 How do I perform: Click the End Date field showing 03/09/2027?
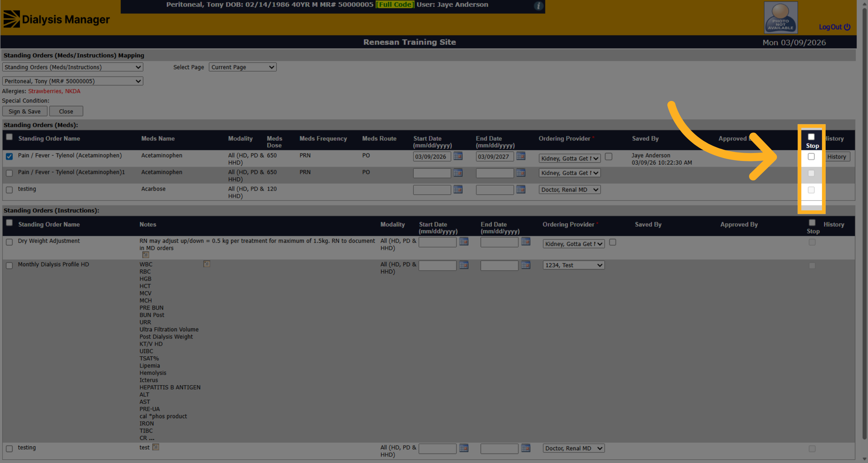(495, 157)
